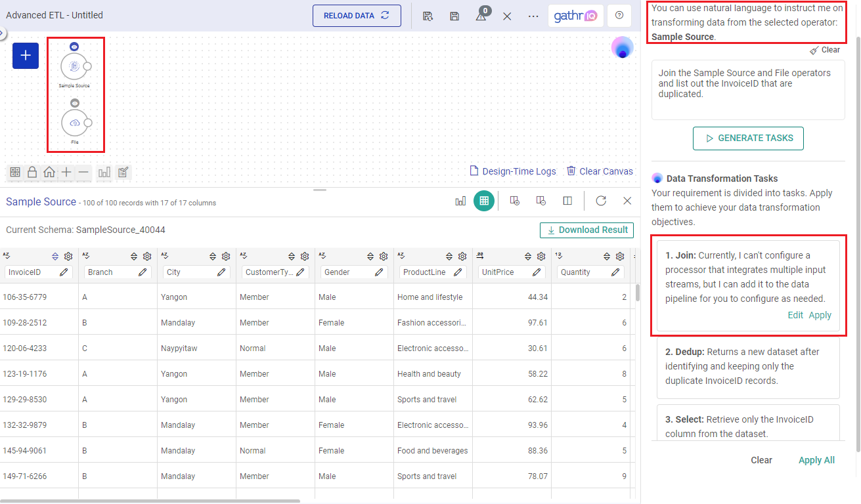Screen dimensions: 861x504
Task: Click the Clear Canvas trash link
Action: pos(600,171)
